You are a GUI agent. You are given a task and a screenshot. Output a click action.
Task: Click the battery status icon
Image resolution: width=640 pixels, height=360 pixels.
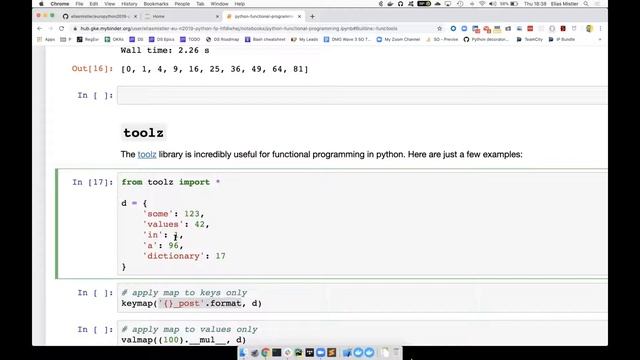click(x=514, y=4)
